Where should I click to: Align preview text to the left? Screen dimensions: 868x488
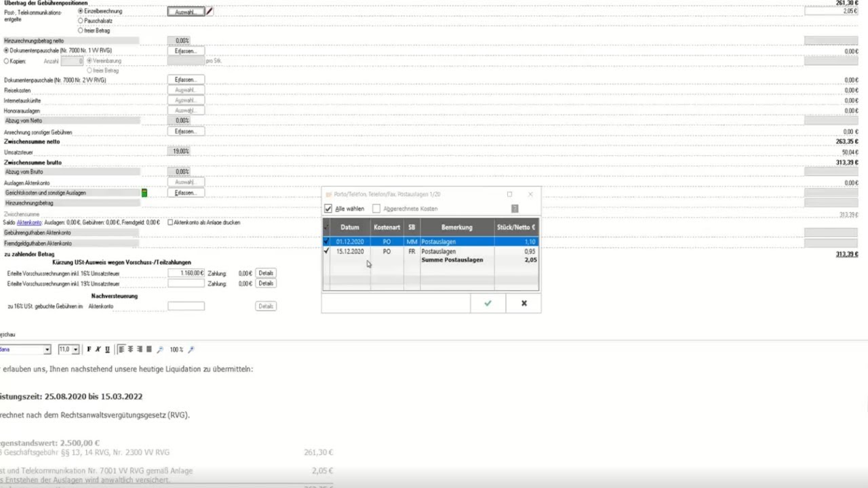(x=122, y=350)
